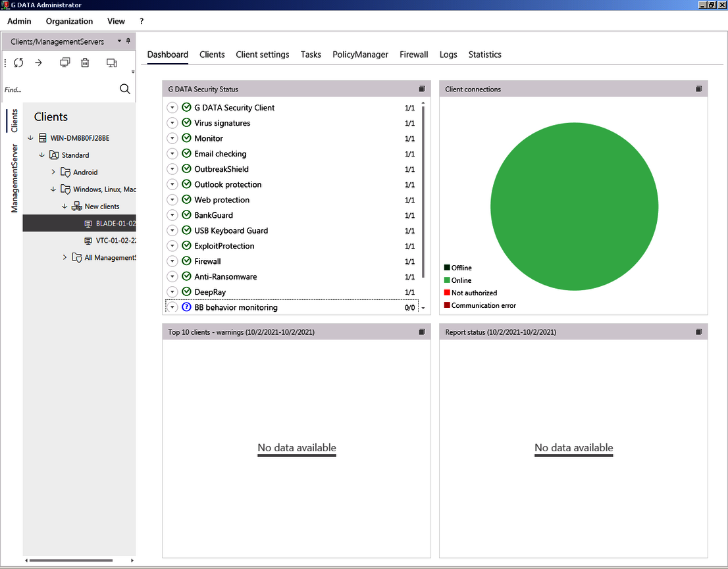Expand the Android client group
The height and width of the screenshot is (569, 728).
pyautogui.click(x=53, y=172)
